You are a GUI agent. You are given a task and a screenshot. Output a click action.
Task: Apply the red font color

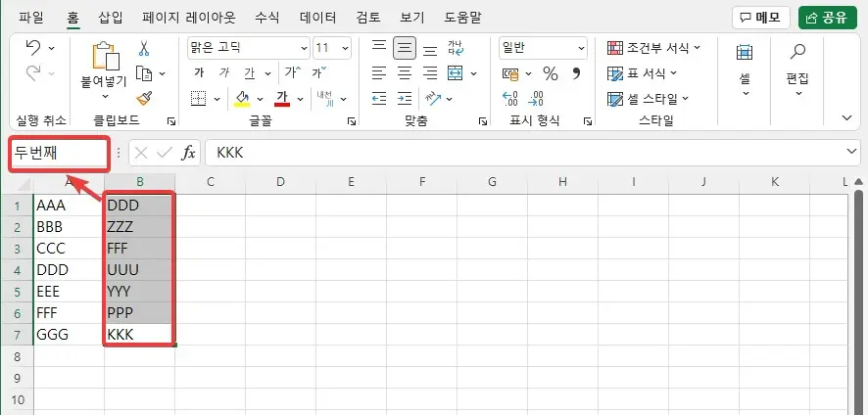(282, 99)
